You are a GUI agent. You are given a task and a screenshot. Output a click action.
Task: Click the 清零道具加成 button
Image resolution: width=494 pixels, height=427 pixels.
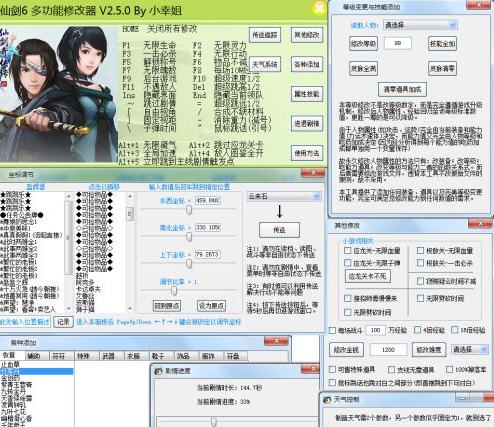pyautogui.click(x=402, y=89)
